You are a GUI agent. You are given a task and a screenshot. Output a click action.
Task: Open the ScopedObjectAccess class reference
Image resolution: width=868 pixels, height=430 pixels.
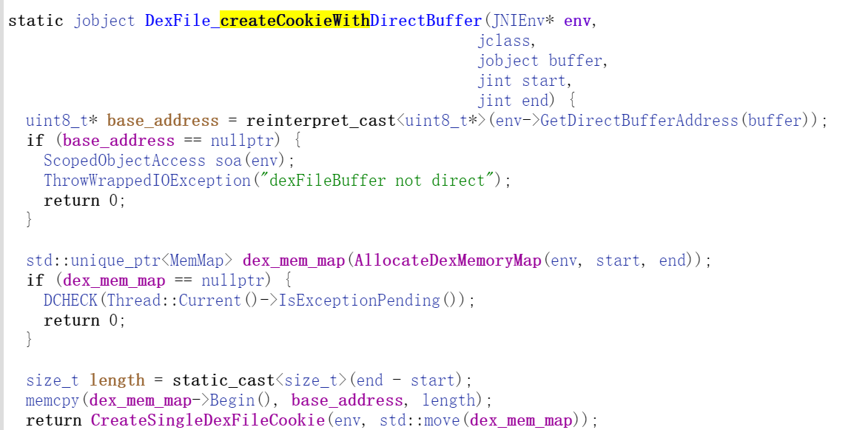(124, 161)
